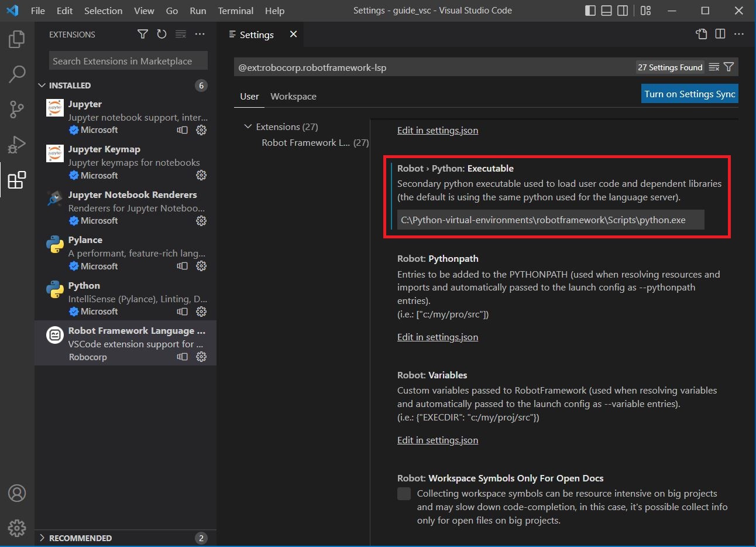Image resolution: width=756 pixels, height=547 pixels.
Task: Open manage gear for Robot Framework Language Server
Action: pos(201,357)
